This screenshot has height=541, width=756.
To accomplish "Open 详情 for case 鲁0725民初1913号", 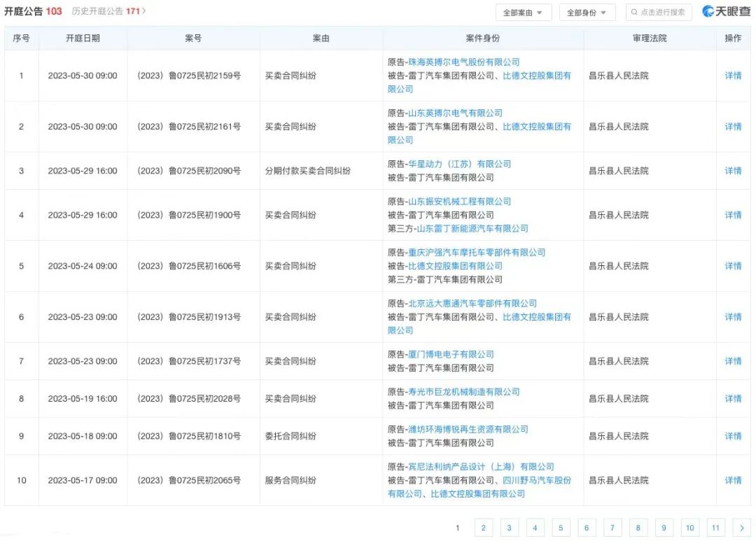I will click(733, 317).
